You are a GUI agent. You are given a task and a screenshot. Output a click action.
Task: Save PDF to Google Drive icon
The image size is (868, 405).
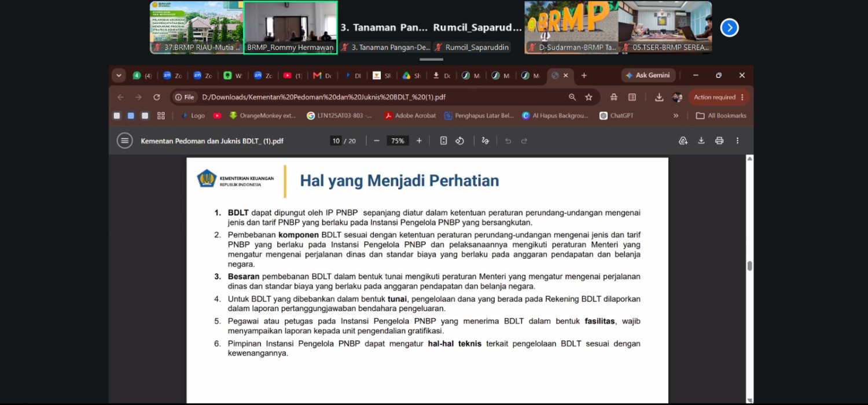pyautogui.click(x=683, y=141)
